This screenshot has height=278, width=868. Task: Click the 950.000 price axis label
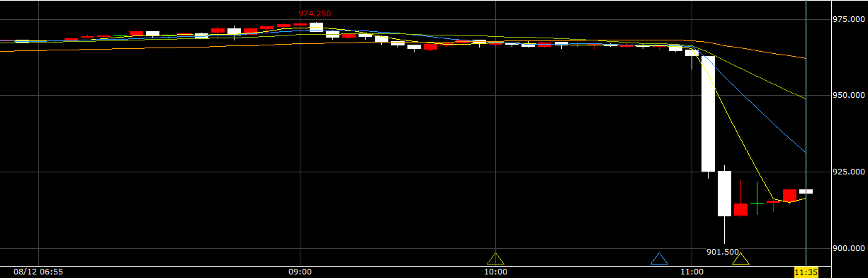pos(847,95)
